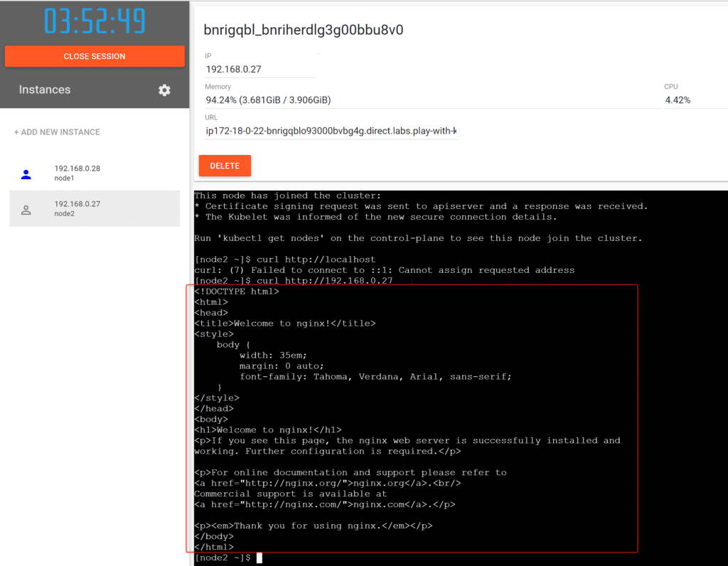Click the blue user icon for node1
This screenshot has width=728, height=566.
tap(26, 174)
